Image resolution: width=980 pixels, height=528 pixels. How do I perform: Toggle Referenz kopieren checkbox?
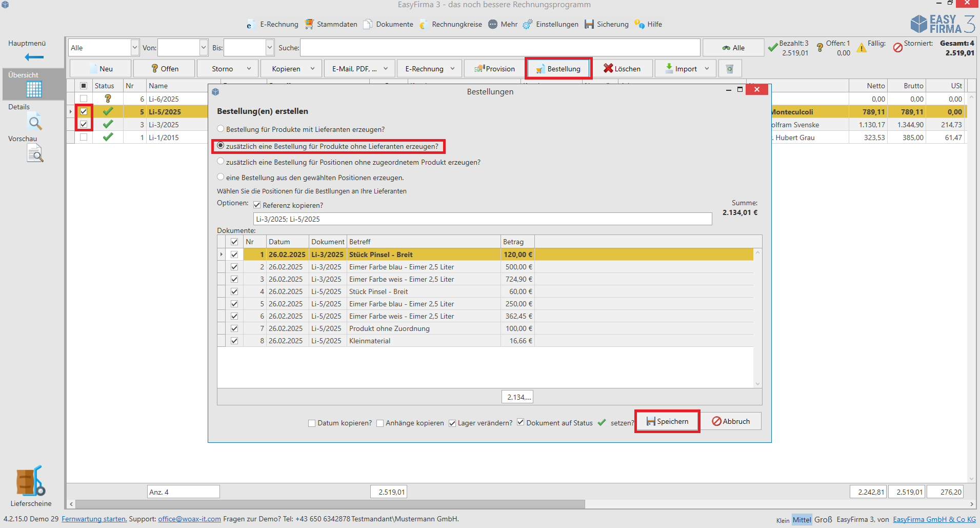(257, 205)
